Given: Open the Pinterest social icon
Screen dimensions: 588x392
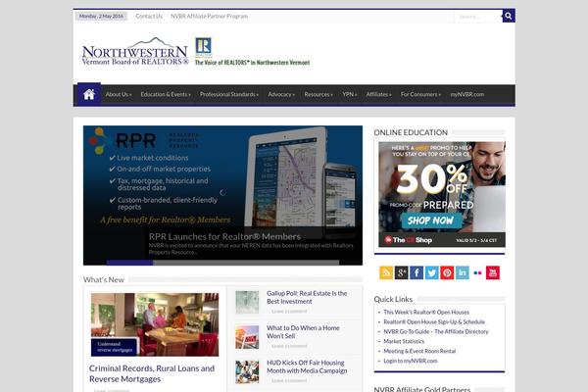Looking at the screenshot, I should (447, 272).
